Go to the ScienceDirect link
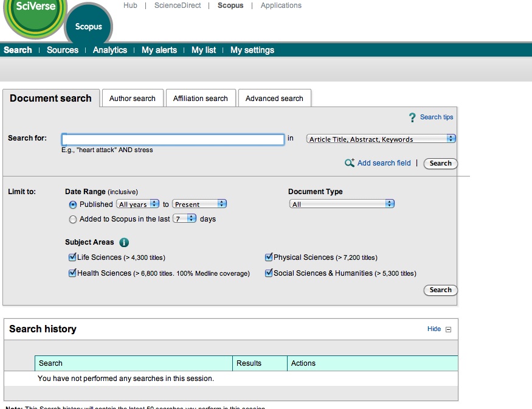The image size is (532, 409). pyautogui.click(x=178, y=5)
